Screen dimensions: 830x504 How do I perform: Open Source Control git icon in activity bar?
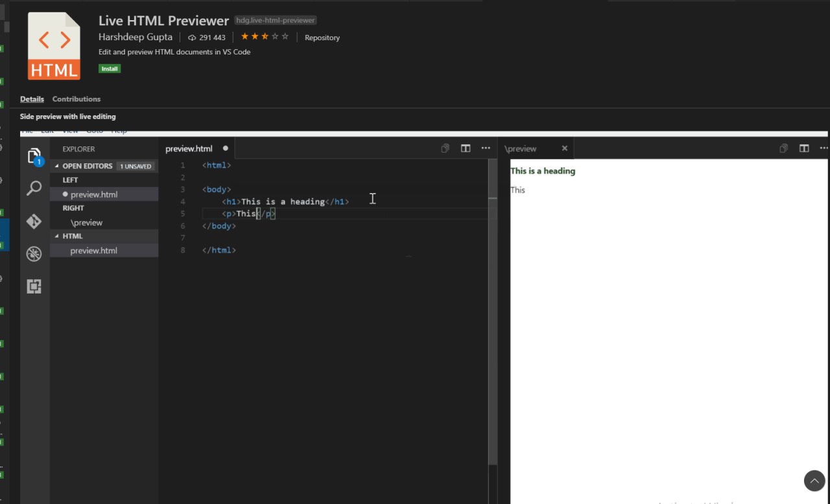(34, 222)
